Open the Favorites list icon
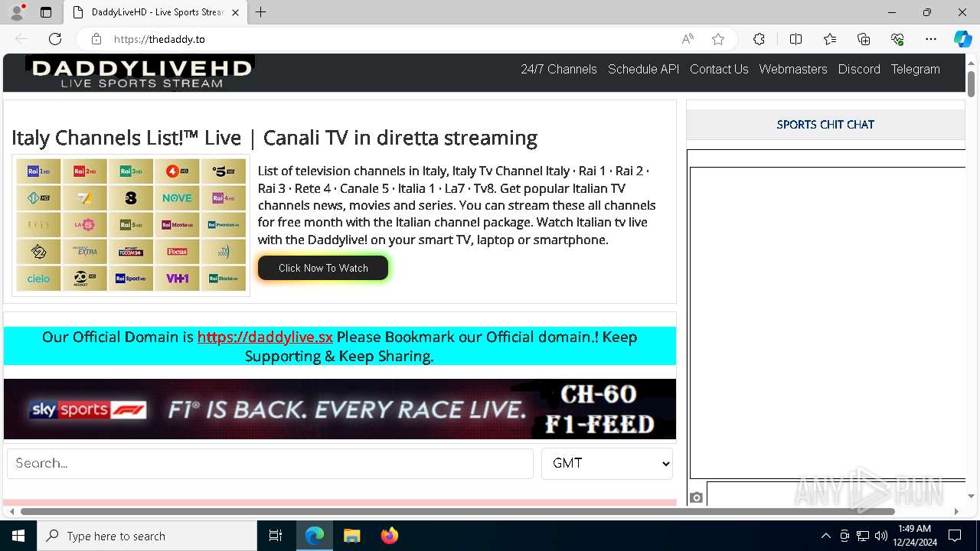 pyautogui.click(x=830, y=39)
